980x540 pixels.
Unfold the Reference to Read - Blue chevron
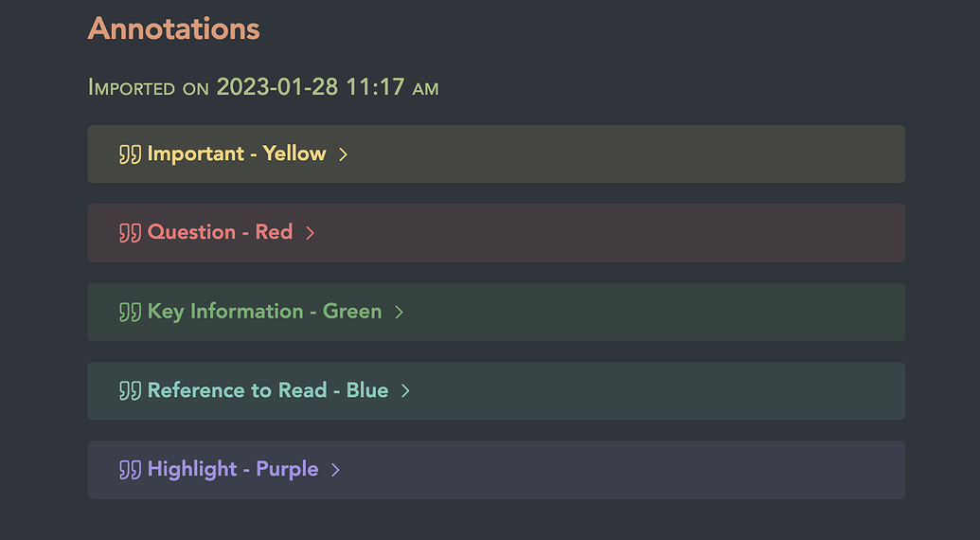pos(406,390)
